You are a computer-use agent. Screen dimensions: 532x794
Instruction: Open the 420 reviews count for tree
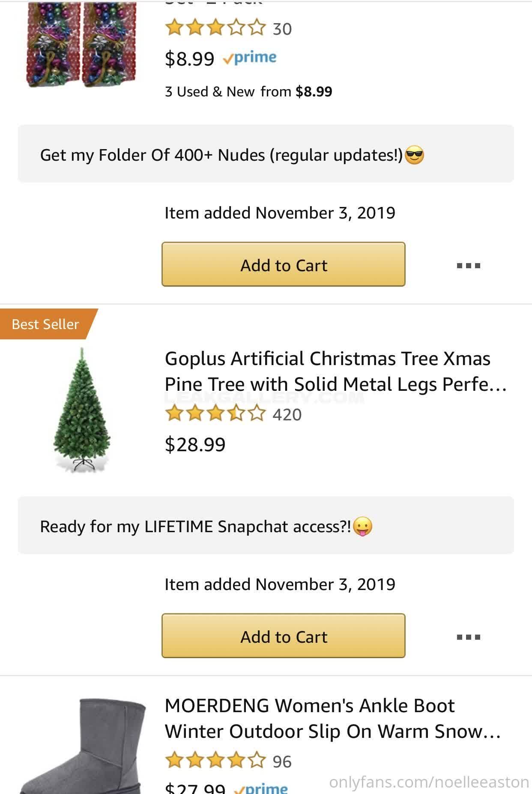click(x=287, y=415)
